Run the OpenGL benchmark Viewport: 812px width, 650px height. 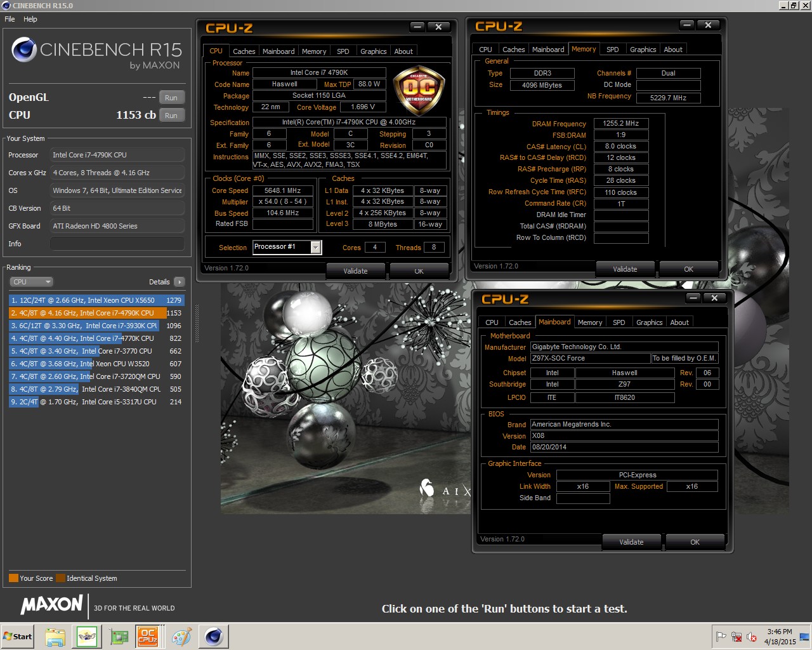coord(171,98)
